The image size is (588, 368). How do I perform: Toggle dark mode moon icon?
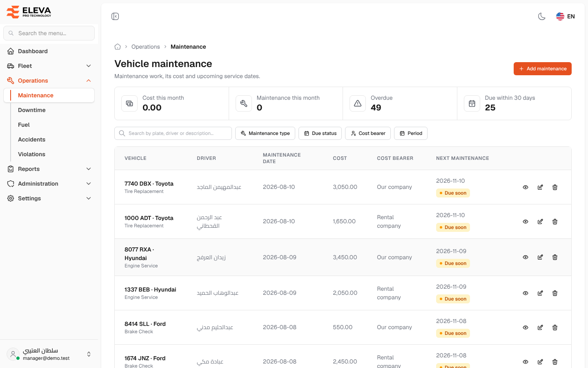(542, 16)
